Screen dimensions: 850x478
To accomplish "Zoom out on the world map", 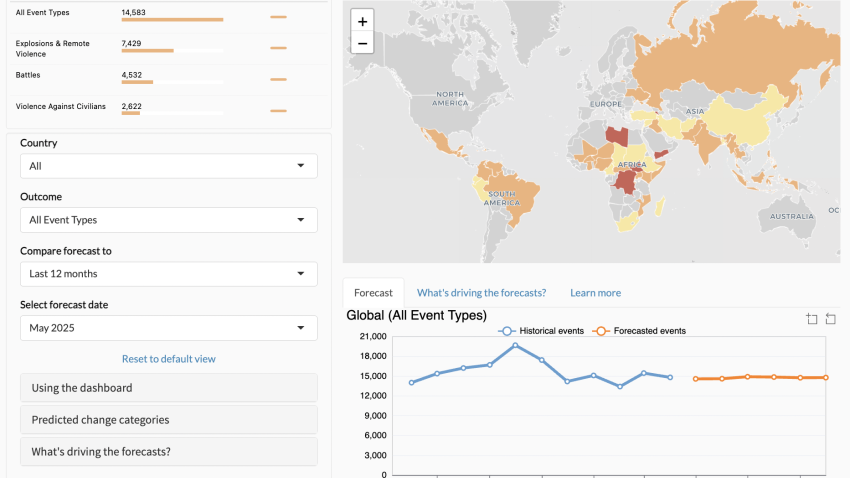I will click(x=362, y=43).
